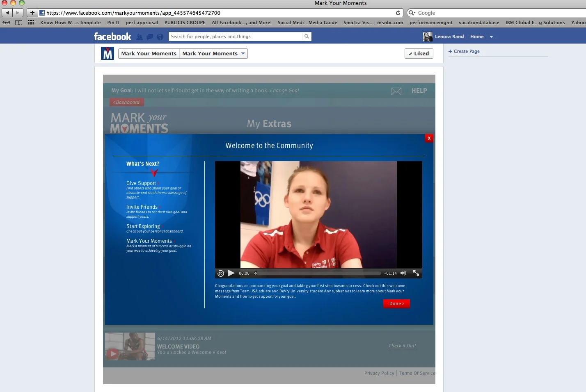Open the envelope message icon
This screenshot has width=586, height=392.
click(x=396, y=91)
